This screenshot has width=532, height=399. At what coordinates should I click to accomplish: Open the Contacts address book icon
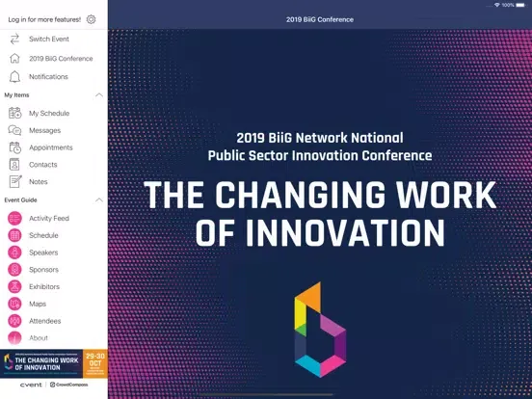tap(14, 165)
